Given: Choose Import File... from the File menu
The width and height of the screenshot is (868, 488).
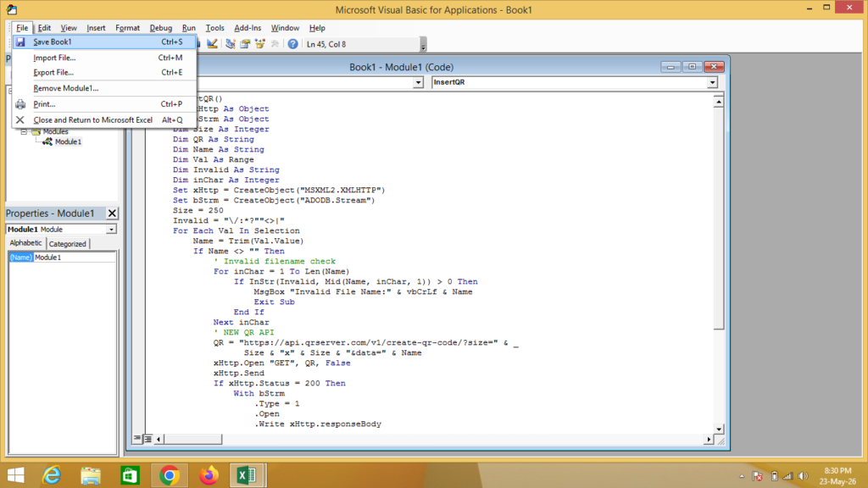Looking at the screenshot, I should coord(104,58).
